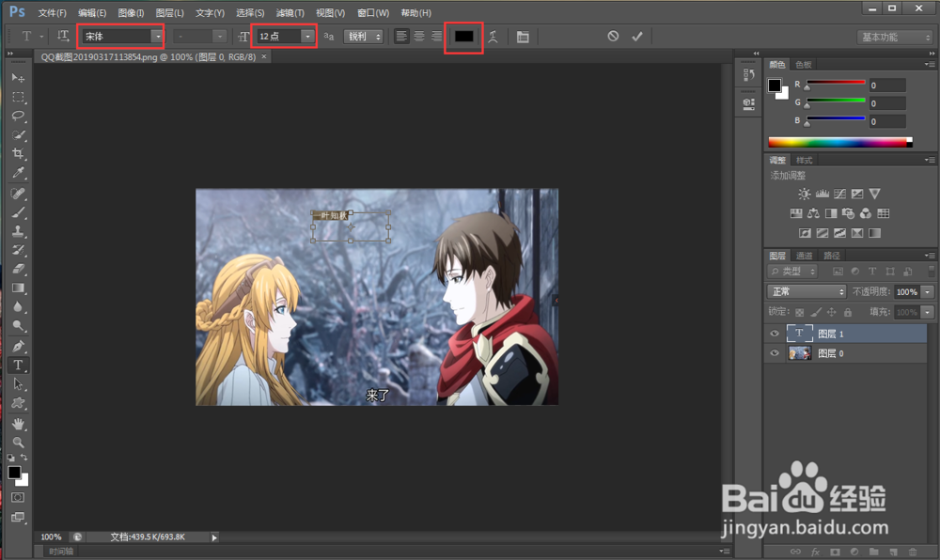The width and height of the screenshot is (940, 560).
Task: Right align the text
Action: click(x=436, y=37)
